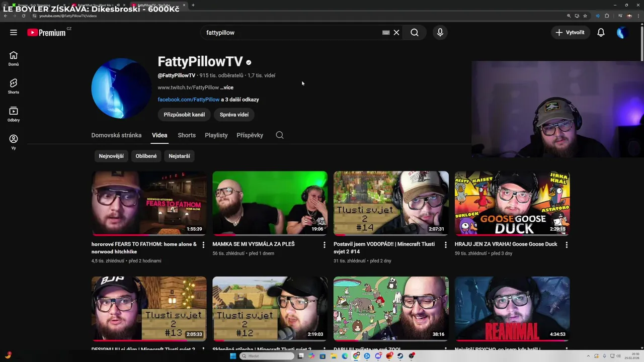Click Přizpůsobit kanál button
644x362 pixels.
[184, 115]
